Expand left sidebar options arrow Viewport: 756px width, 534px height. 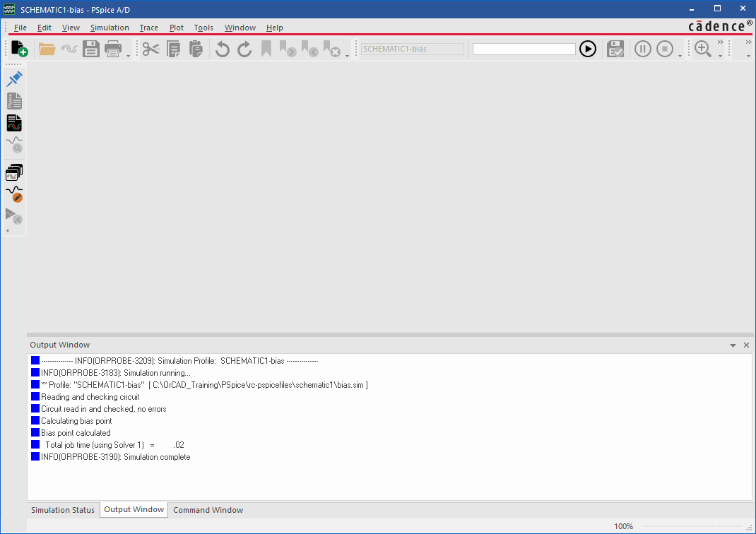point(8,231)
